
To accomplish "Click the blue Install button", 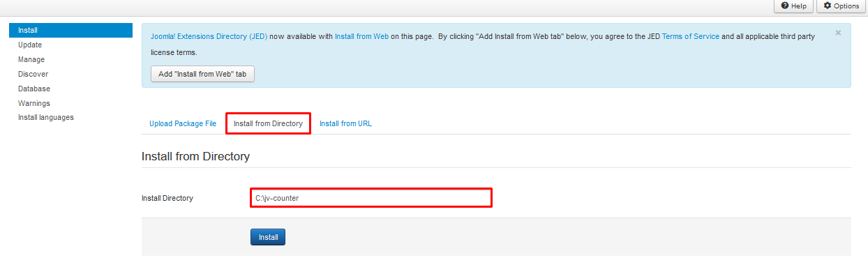I will [x=268, y=237].
